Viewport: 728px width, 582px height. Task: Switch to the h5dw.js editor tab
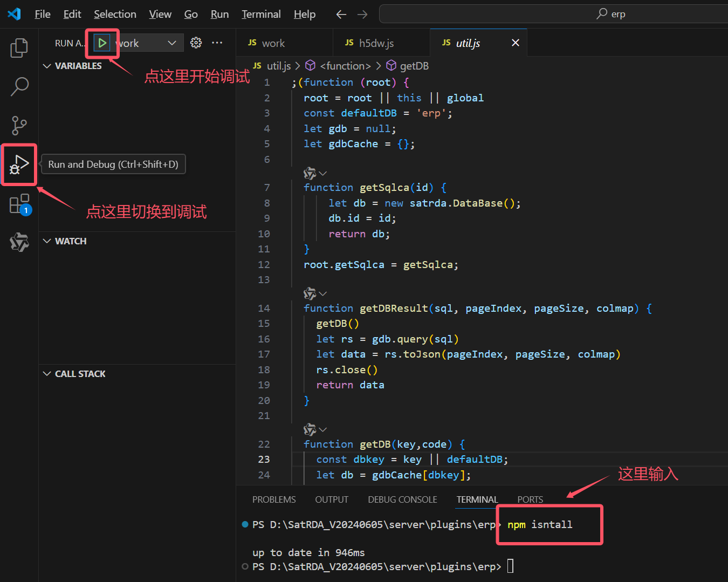pos(382,43)
